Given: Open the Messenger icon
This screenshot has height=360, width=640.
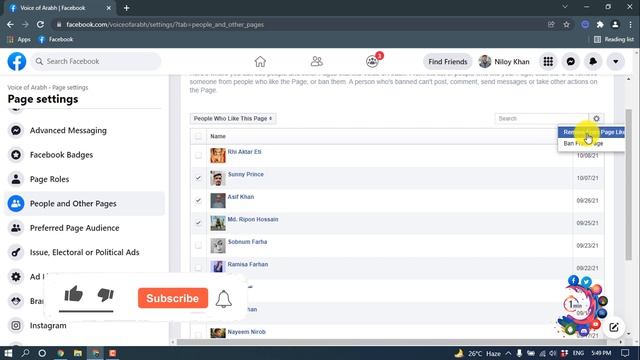Looking at the screenshot, I should click(x=571, y=62).
